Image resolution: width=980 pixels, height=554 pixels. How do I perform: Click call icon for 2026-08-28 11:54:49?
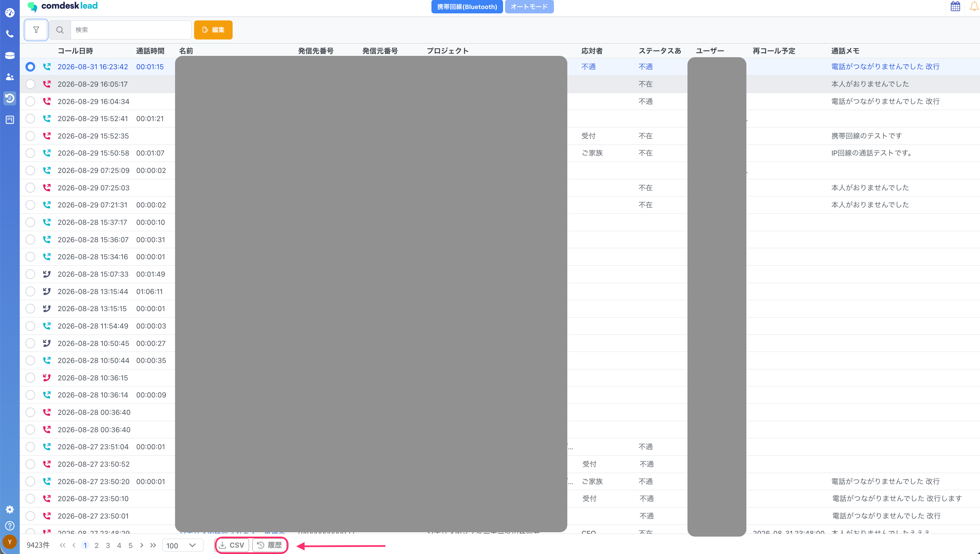click(x=47, y=326)
